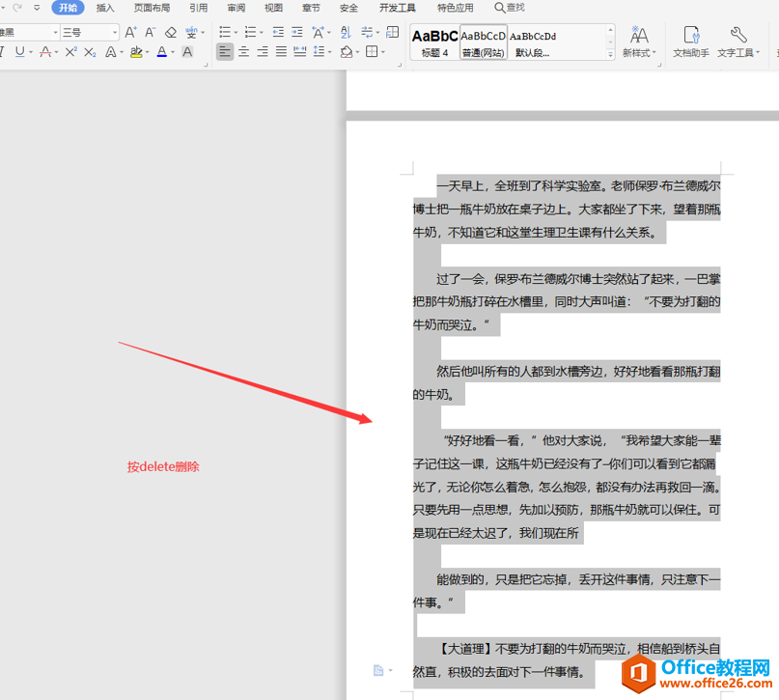Screen dimensions: 779x700
Task: Open the 开发工具 tab
Action: tap(398, 8)
